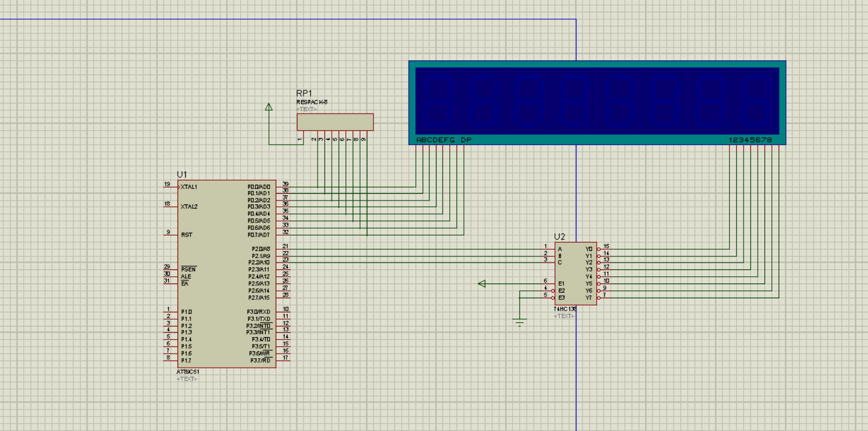Click the P0.7/AD7 pin 32 on U1
Screen dimensions: 868x431
pos(283,234)
